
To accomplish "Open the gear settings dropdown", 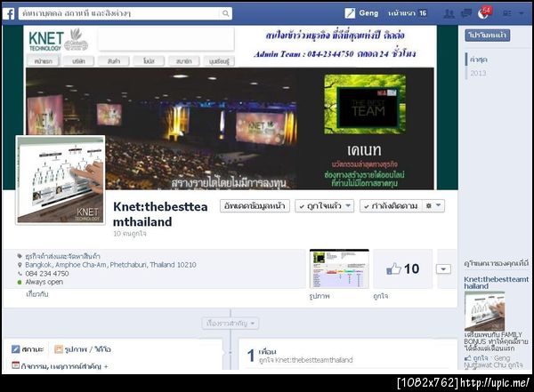I will tap(433, 206).
